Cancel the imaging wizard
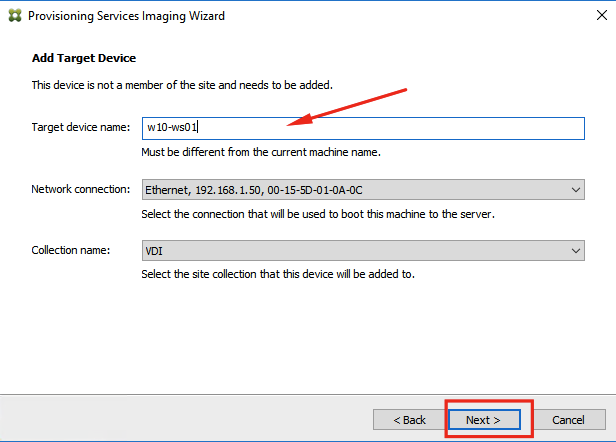Image resolution: width=616 pixels, height=442 pixels. point(568,420)
